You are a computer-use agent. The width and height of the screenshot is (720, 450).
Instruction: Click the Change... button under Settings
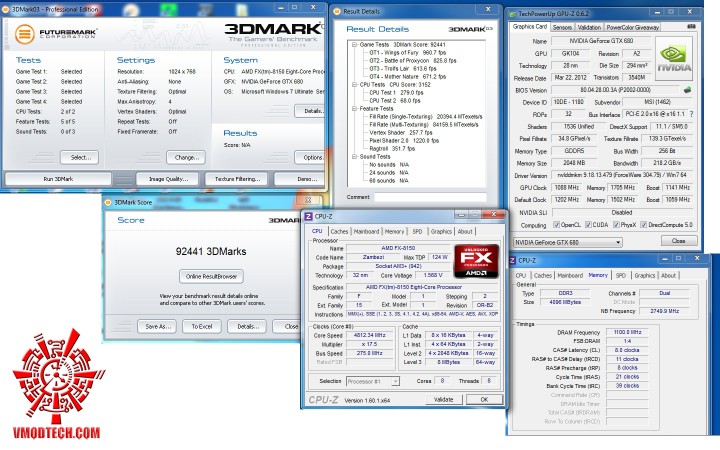tap(186, 158)
